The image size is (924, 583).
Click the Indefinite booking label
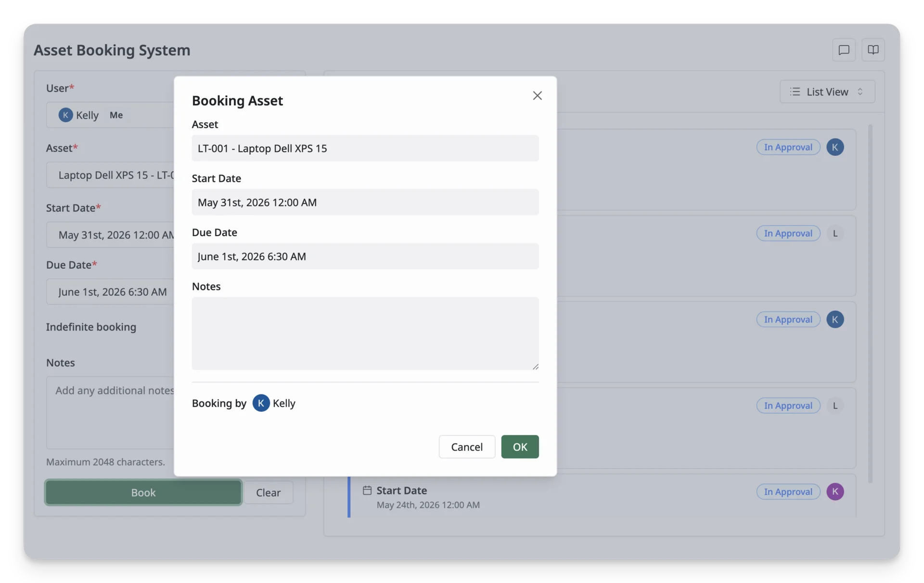click(x=91, y=327)
